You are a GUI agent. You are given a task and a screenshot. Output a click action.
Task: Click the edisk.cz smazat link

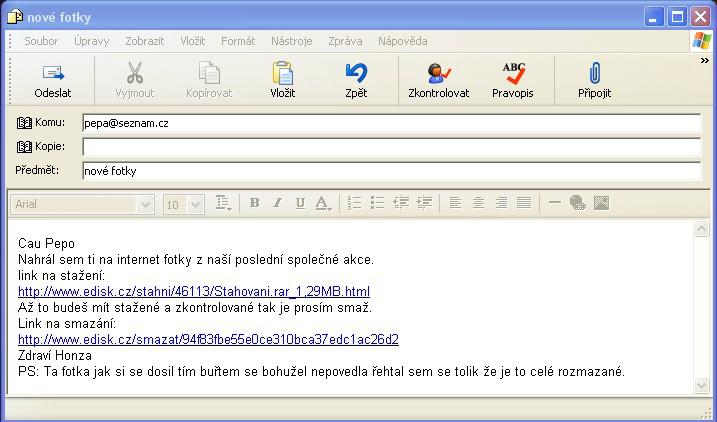[x=208, y=340]
